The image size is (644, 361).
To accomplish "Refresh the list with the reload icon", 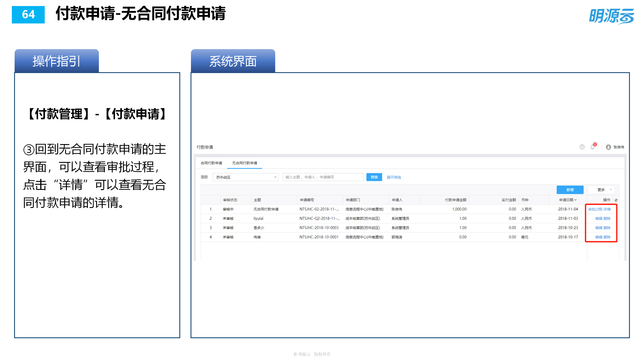I will pyautogui.click(x=616, y=200).
